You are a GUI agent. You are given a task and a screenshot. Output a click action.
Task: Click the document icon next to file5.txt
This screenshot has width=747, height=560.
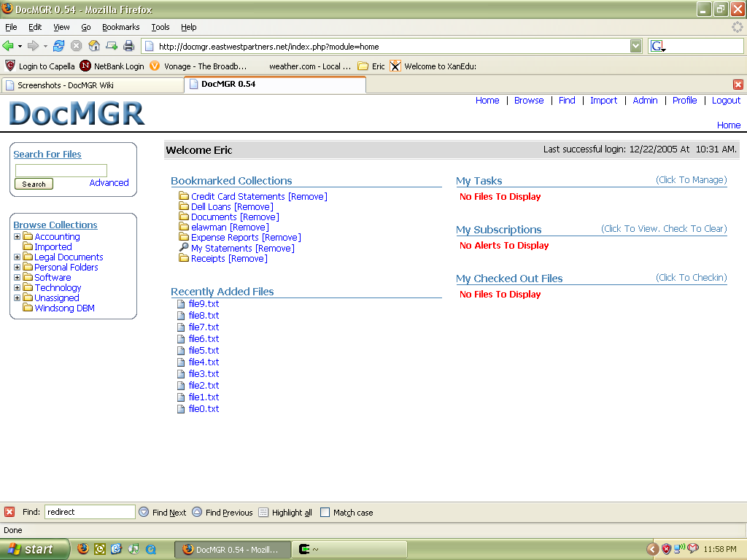tap(180, 350)
